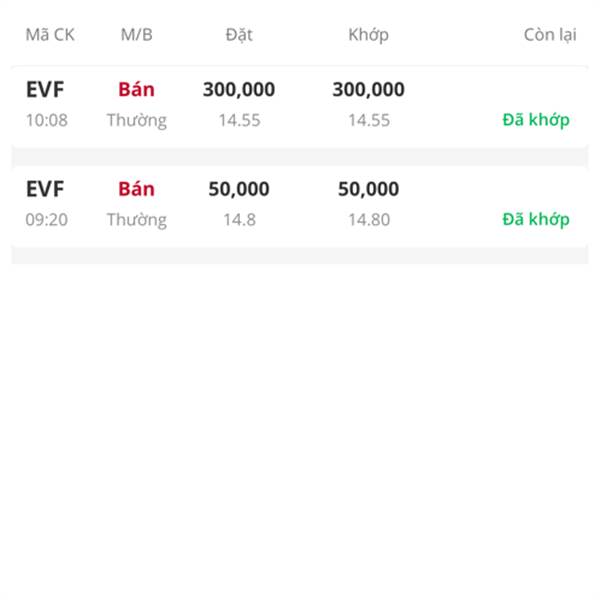Tap the Khớp column header
Screen dimensions: 600x600
pos(368,35)
